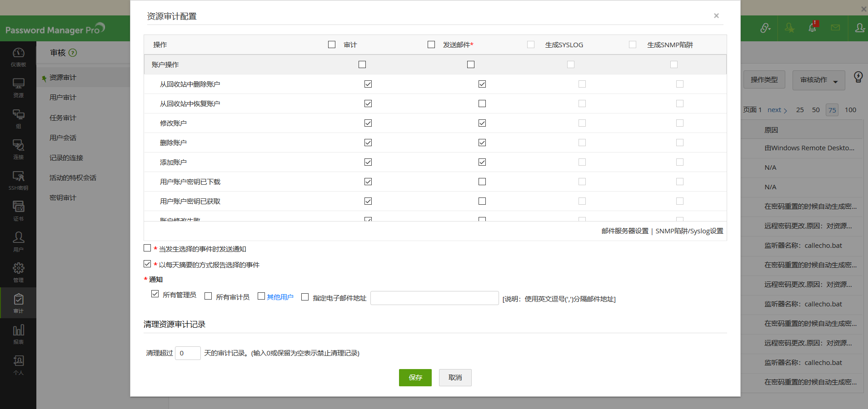868x409 pixels.
Task: Select 用户审计 in audit menu
Action: (x=63, y=98)
